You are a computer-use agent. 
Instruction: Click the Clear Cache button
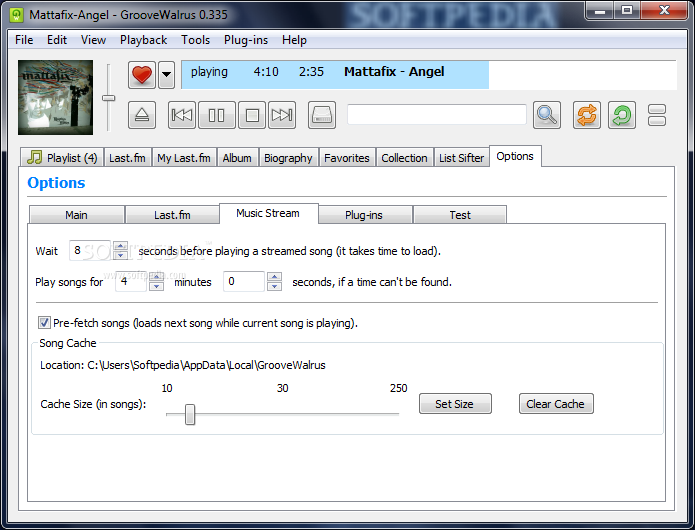point(556,404)
